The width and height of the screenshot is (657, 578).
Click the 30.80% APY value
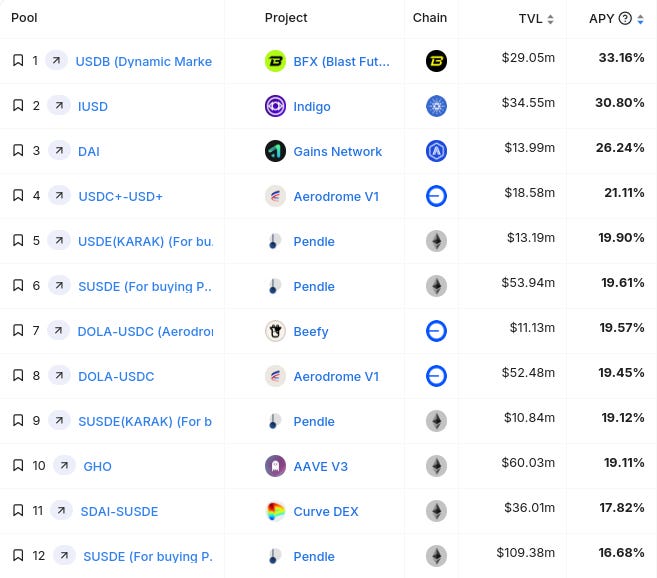(x=620, y=102)
